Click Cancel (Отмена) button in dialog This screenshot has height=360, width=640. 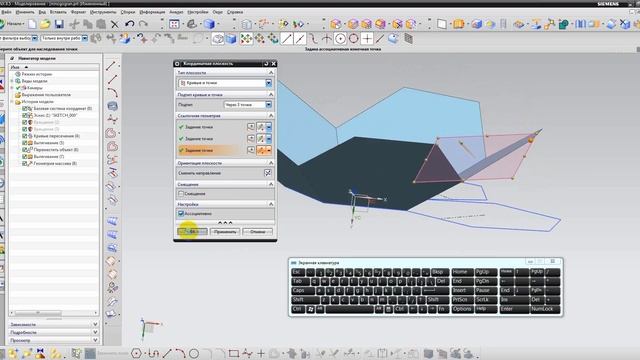(258, 232)
